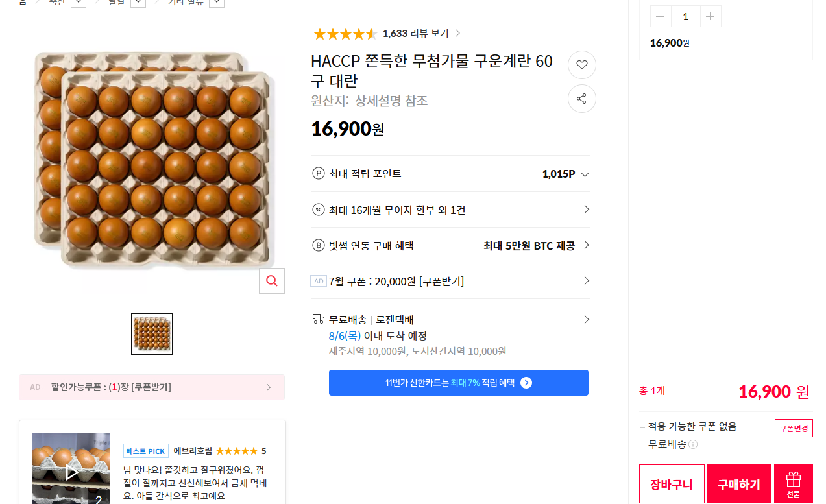Click circled arrow on Shinhan card banner

coord(526,383)
